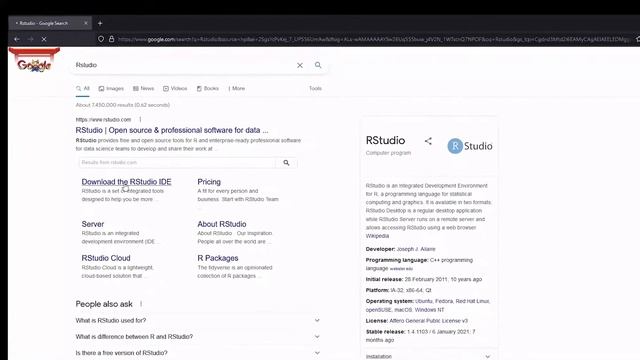Click the browser back arrow

[17, 39]
